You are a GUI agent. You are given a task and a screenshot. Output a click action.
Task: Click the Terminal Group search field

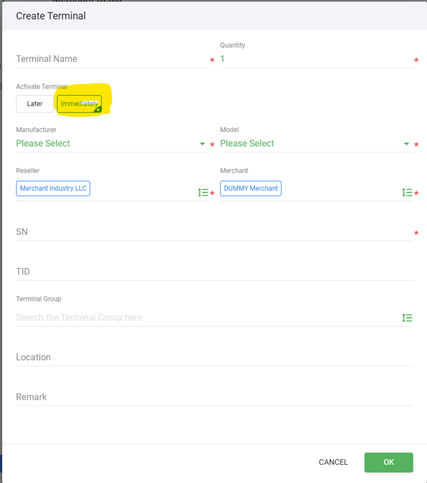[207, 317]
